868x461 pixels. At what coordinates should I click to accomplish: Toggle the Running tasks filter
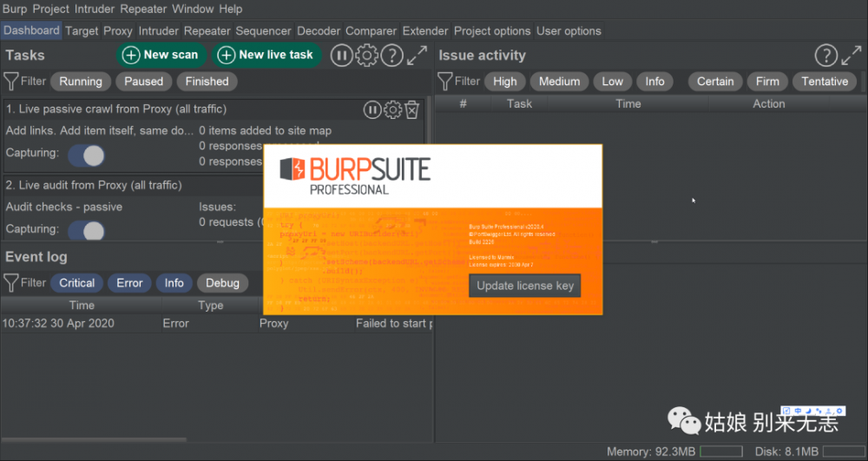[81, 82]
